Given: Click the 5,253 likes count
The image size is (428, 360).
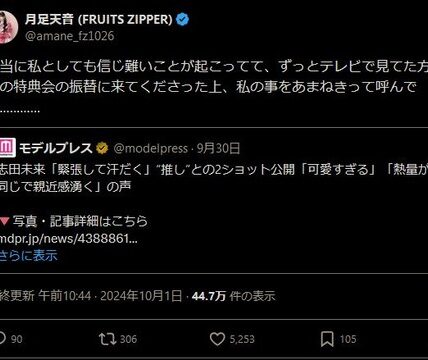Looking at the screenshot, I should [242, 339].
